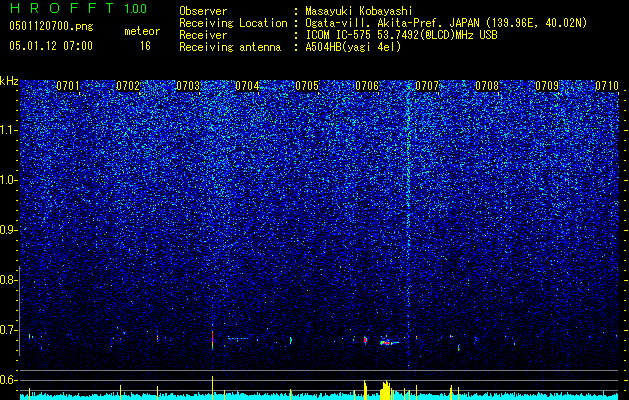Viewport: 629px width, 400px height.
Task: Click the 0705 time marker
Action: (307, 86)
